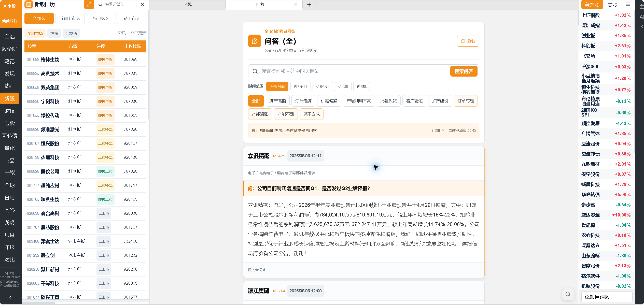Select 盛达资源 in the watchlist
The height and width of the screenshot is (305, 644).
(x=606, y=215)
